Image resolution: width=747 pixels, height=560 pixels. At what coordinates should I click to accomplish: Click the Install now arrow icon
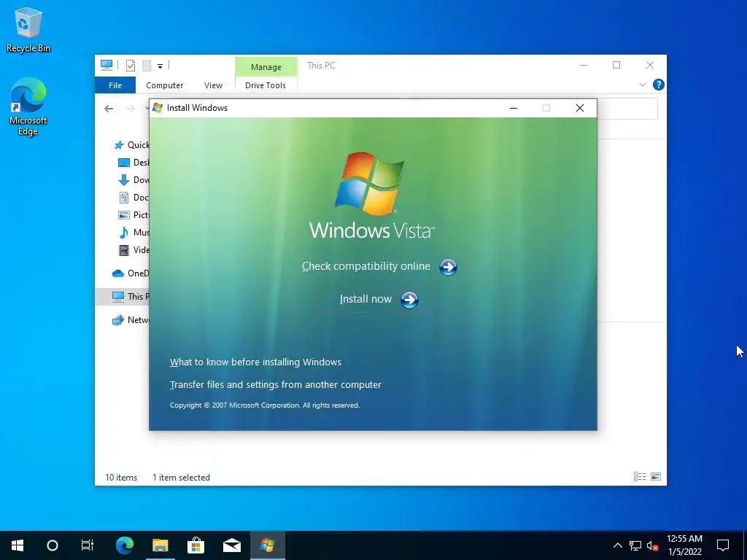click(409, 300)
